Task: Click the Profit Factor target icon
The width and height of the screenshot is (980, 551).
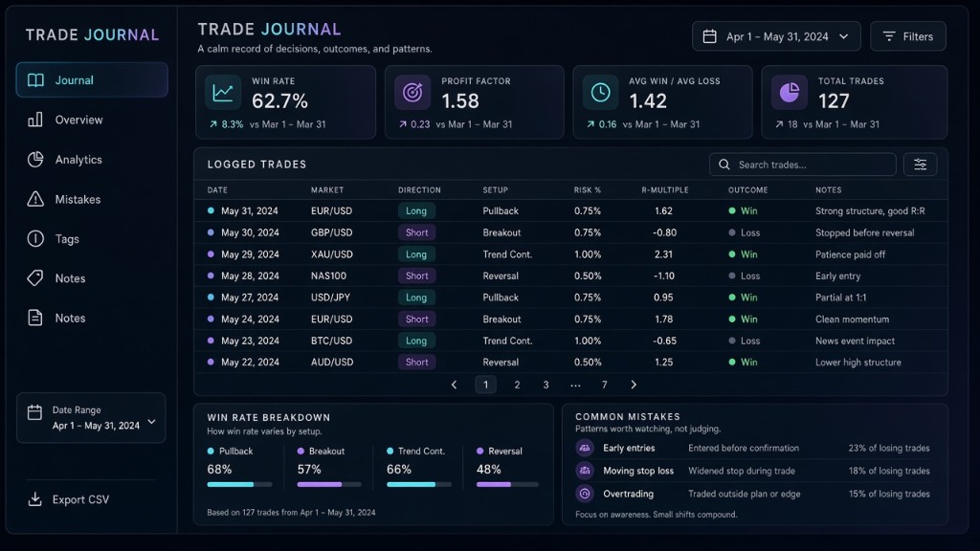Action: tap(412, 93)
